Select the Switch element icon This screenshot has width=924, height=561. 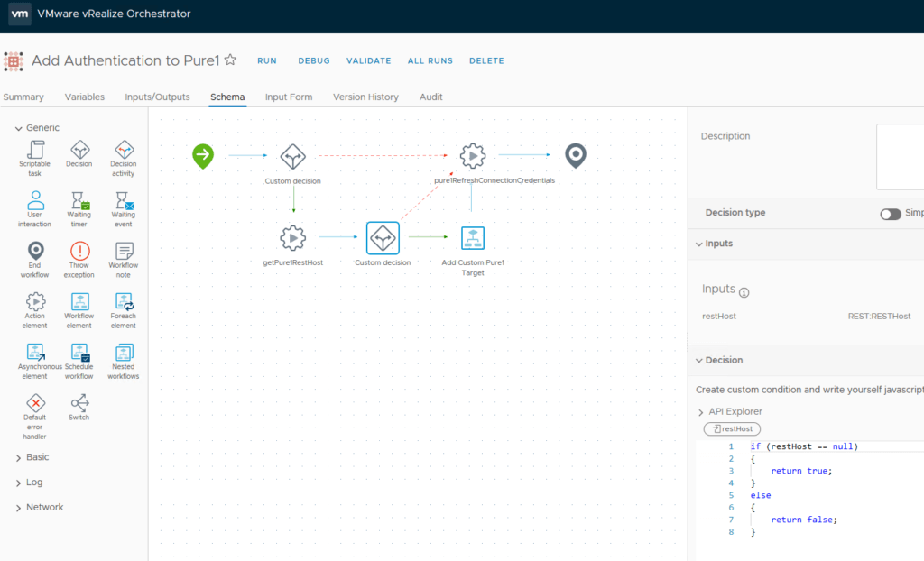point(79,403)
